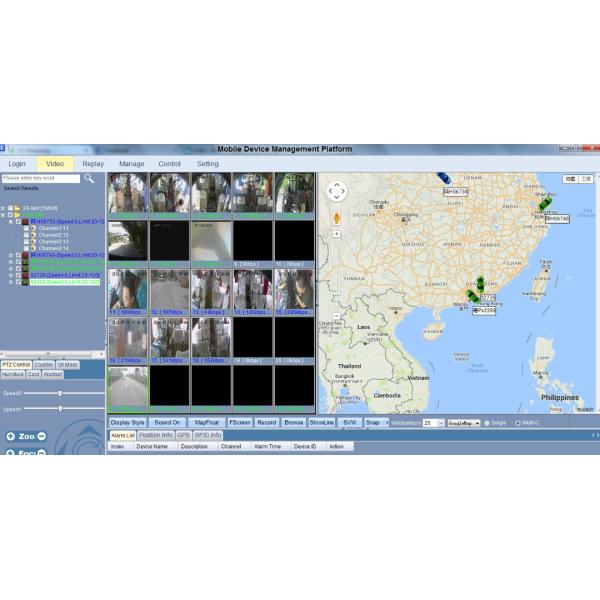The width and height of the screenshot is (600, 600).
Task: Click the PTZ Zoom plus icon
Action: click(11, 436)
